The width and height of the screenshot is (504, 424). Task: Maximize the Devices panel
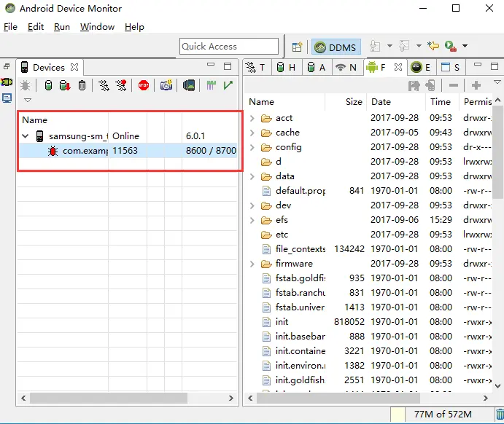click(x=228, y=66)
